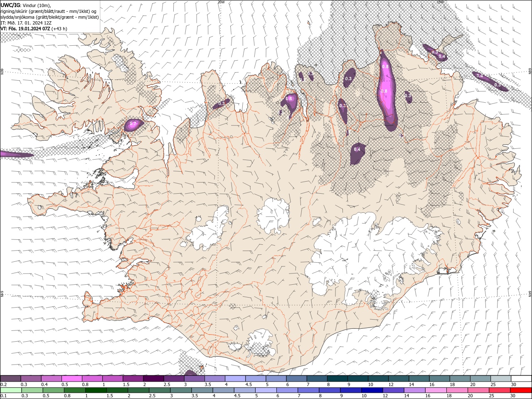Click the 'slydda/snjókoma (grátt/bleikt/grænt' header line
532x399 pixels.
49,17
